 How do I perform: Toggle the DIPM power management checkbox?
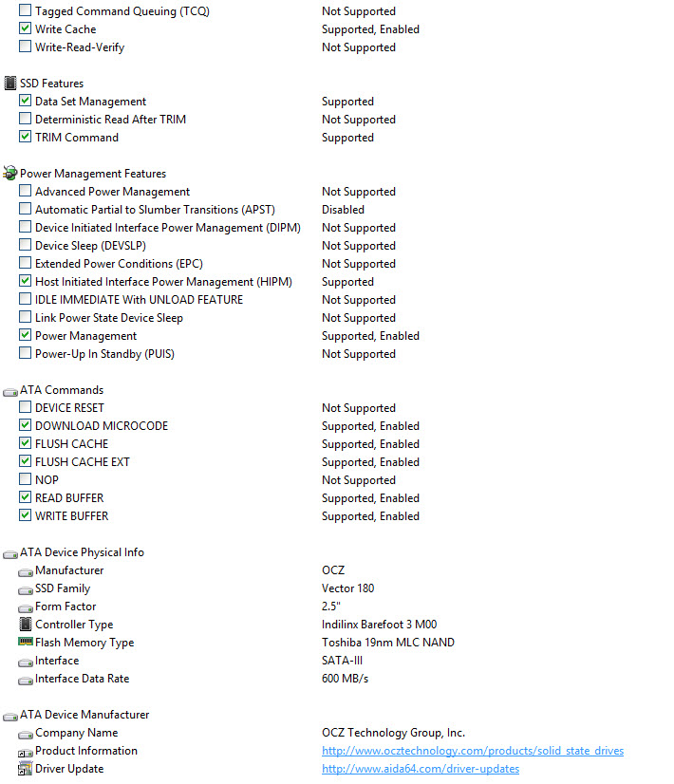pos(25,227)
